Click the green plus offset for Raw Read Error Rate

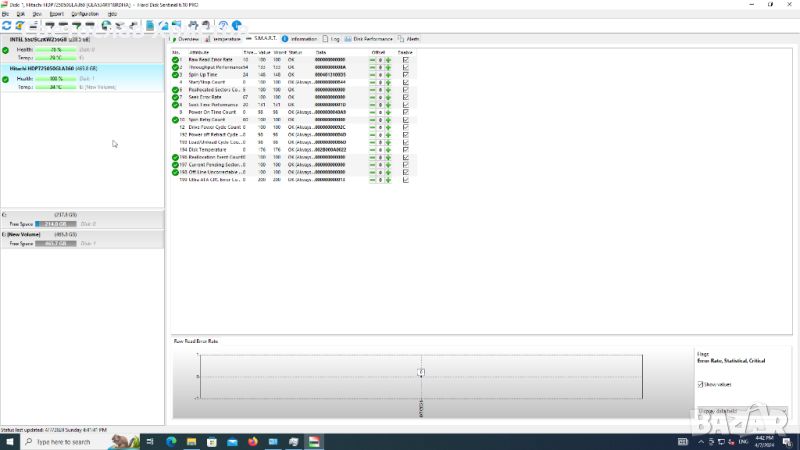pyautogui.click(x=388, y=60)
